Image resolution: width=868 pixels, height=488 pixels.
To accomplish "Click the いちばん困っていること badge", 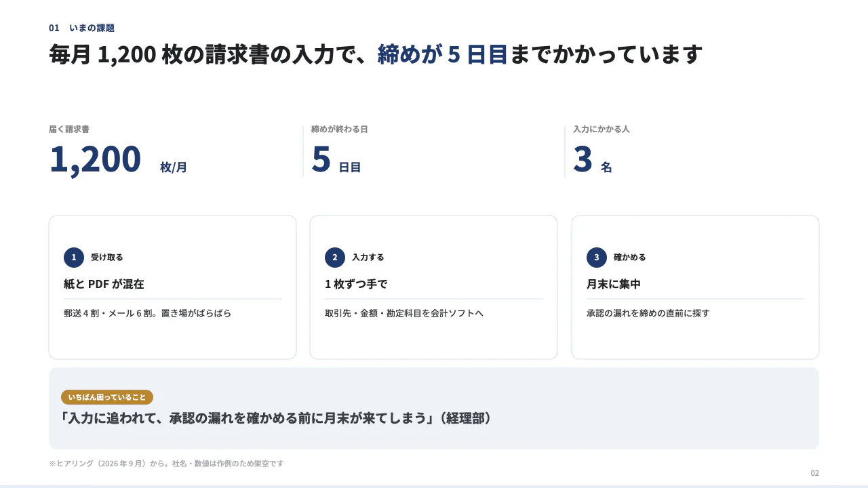I will [x=107, y=397].
